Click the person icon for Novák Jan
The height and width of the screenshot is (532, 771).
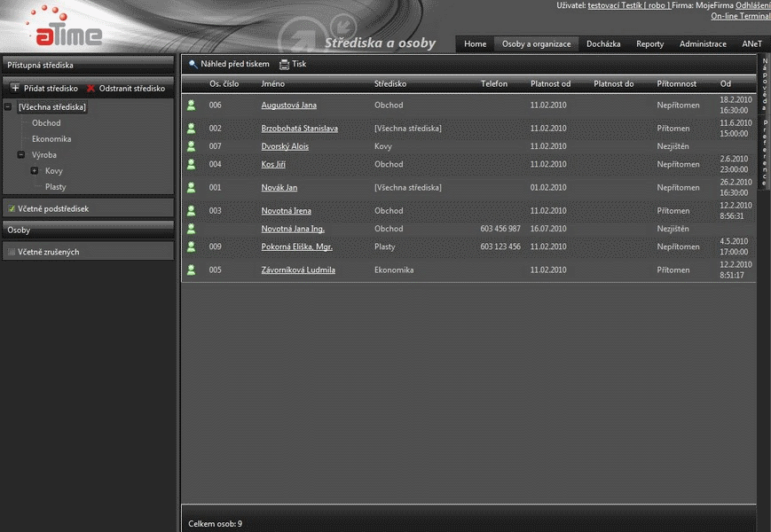click(x=192, y=187)
